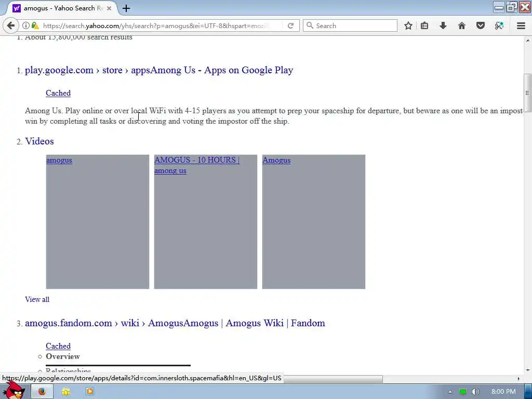This screenshot has width=532, height=399.
Task: Open the Videos section heading link
Action: (x=39, y=141)
